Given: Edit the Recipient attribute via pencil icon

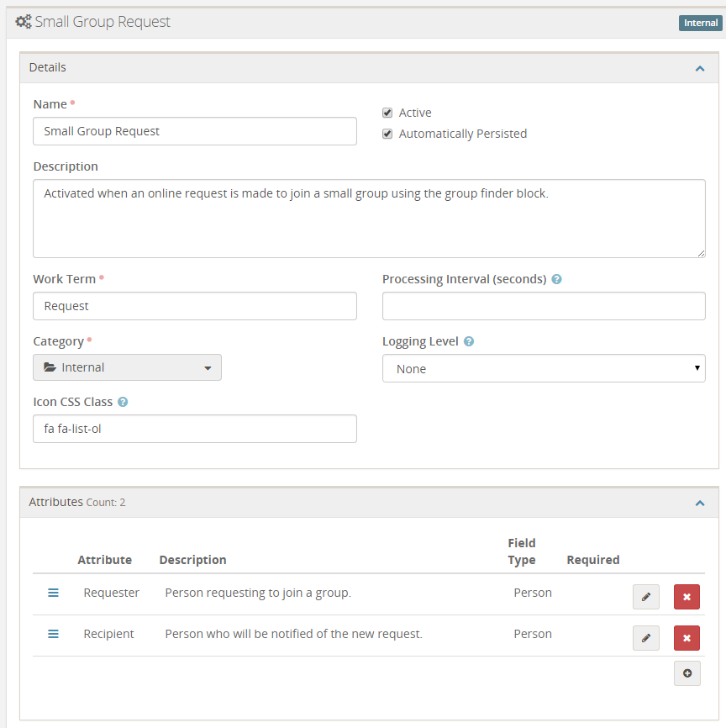Looking at the screenshot, I should [x=645, y=638].
